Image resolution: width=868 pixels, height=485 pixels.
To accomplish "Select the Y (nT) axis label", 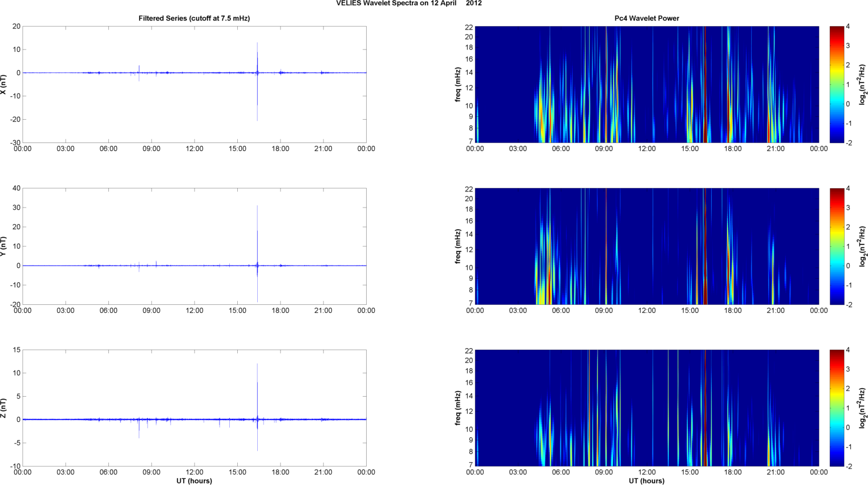I will point(4,246).
